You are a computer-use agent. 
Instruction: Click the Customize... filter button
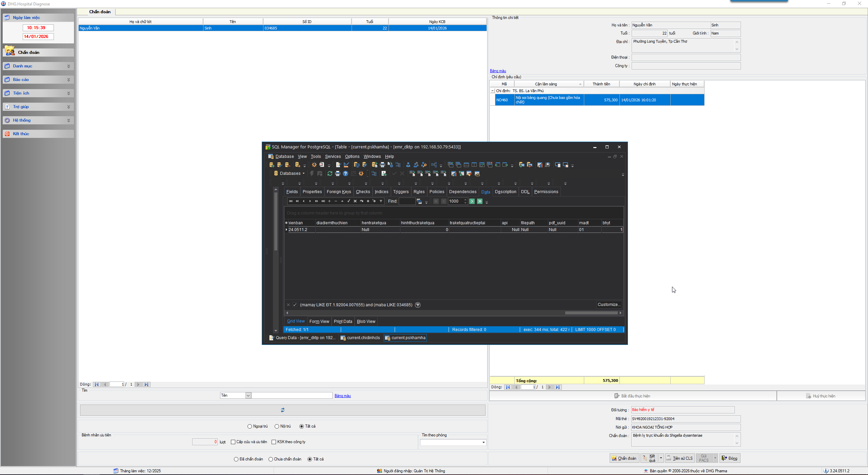coord(609,305)
